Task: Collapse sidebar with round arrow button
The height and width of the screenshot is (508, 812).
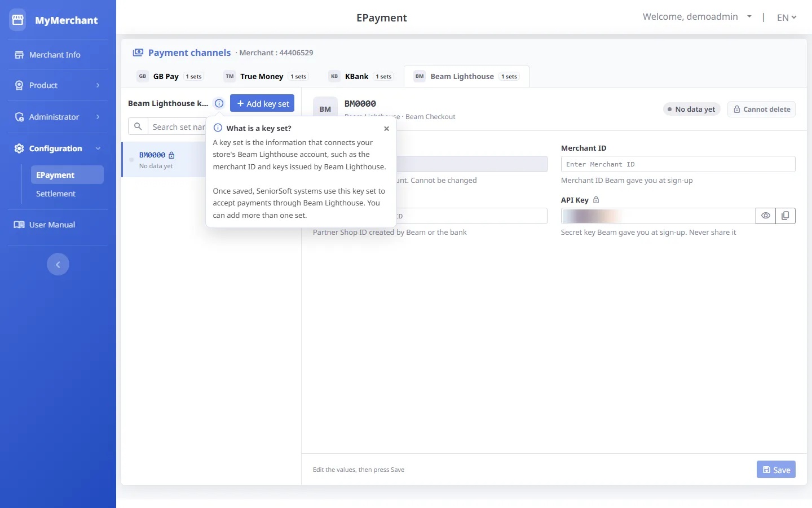Action: pos(58,264)
